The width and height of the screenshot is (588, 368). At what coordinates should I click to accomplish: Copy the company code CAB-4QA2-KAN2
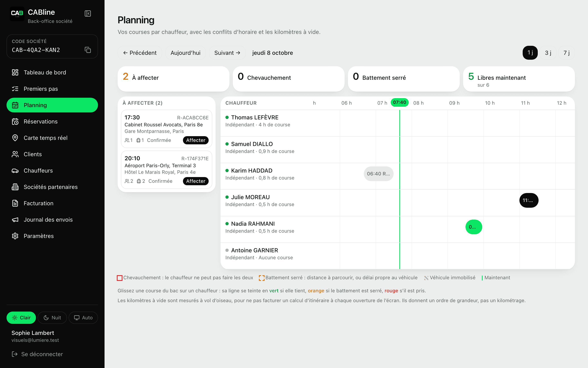(88, 50)
